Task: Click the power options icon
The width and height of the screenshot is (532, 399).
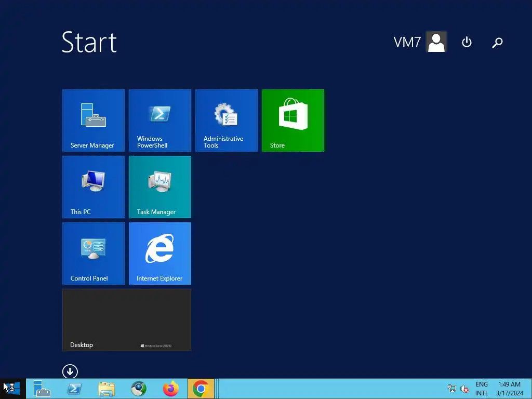Action: tap(467, 42)
